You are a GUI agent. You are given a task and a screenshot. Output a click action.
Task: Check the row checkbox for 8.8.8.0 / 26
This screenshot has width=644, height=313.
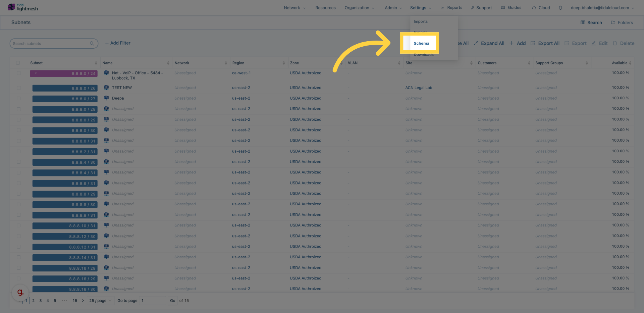click(x=19, y=88)
